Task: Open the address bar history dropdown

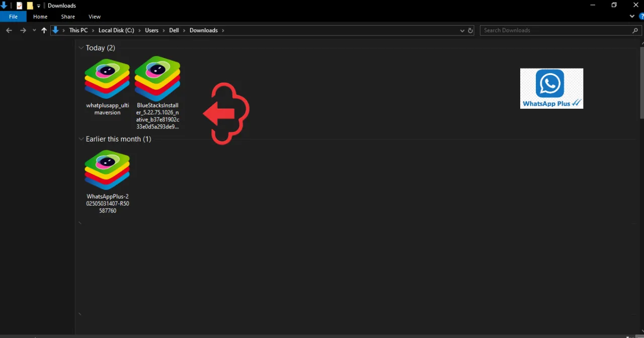Action: (x=462, y=30)
